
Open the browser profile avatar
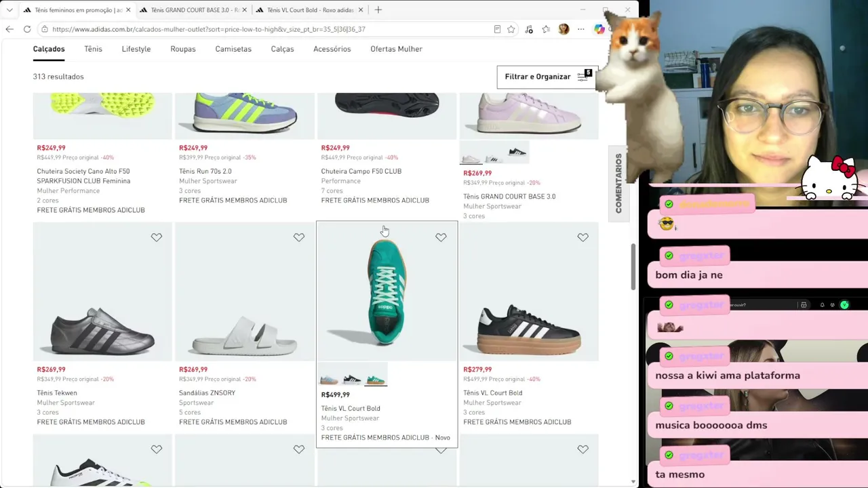[564, 29]
